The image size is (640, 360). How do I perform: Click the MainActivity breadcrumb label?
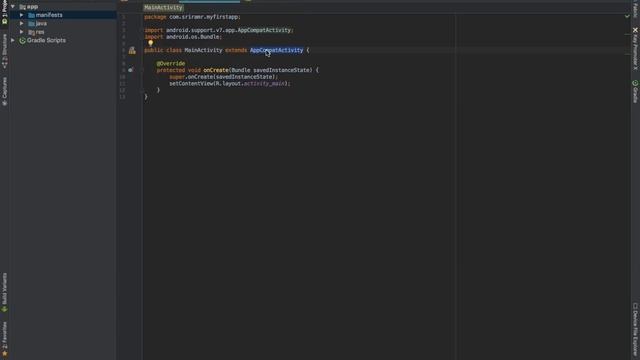[x=163, y=7]
